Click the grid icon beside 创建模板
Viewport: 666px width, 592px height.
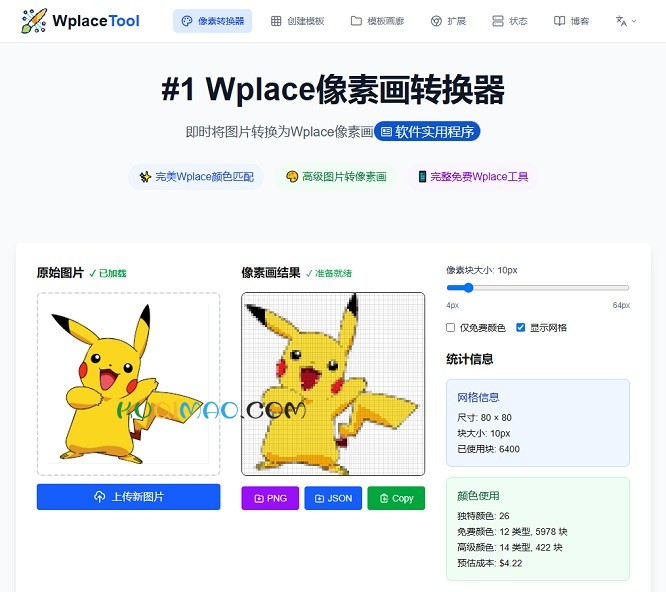tap(276, 21)
